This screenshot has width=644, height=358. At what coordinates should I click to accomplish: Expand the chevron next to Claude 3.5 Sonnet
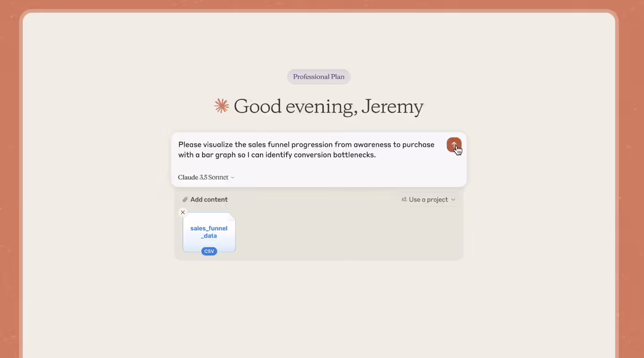coord(233,178)
